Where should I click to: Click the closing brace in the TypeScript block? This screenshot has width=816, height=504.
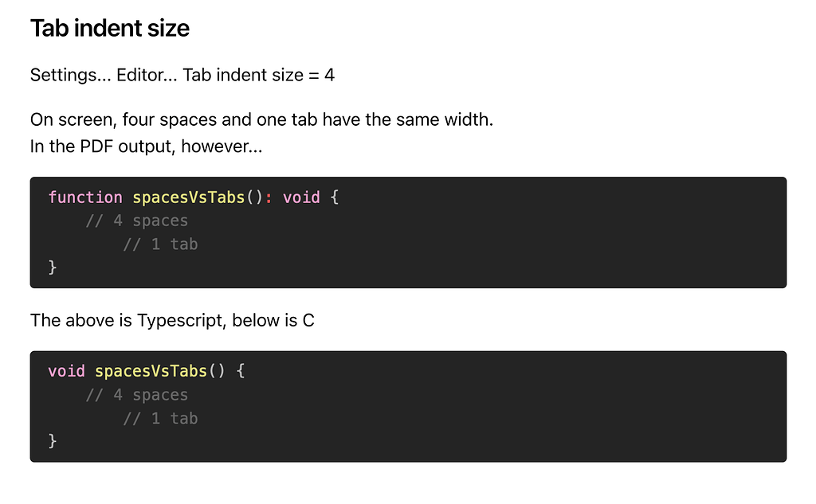(53, 268)
